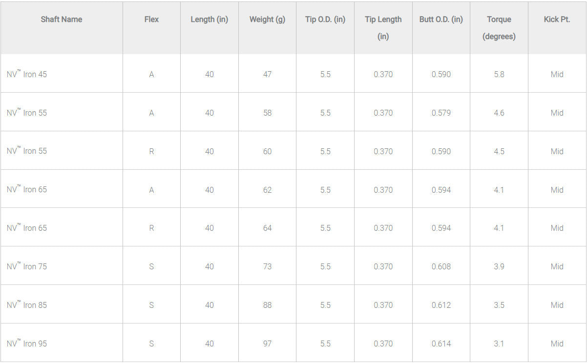Viewport: 588px width, 364px height.
Task: Click the torque value 3.1
Action: [x=499, y=344]
